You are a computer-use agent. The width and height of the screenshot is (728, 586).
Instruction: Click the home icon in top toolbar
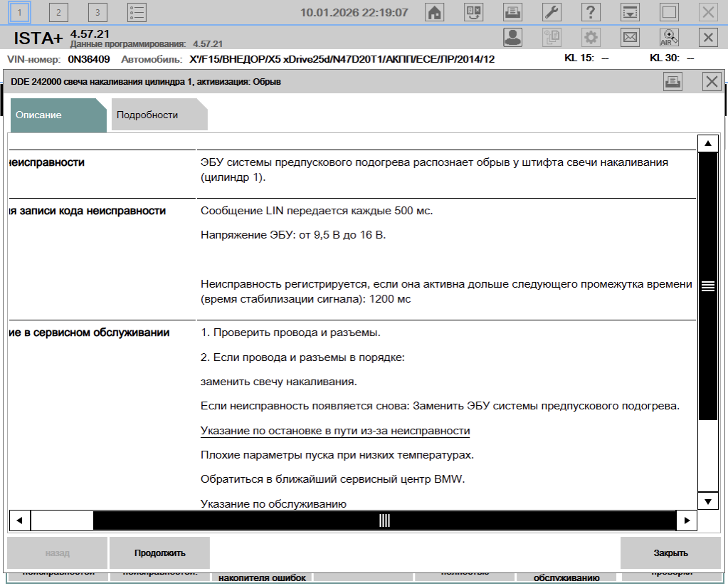coord(434,12)
